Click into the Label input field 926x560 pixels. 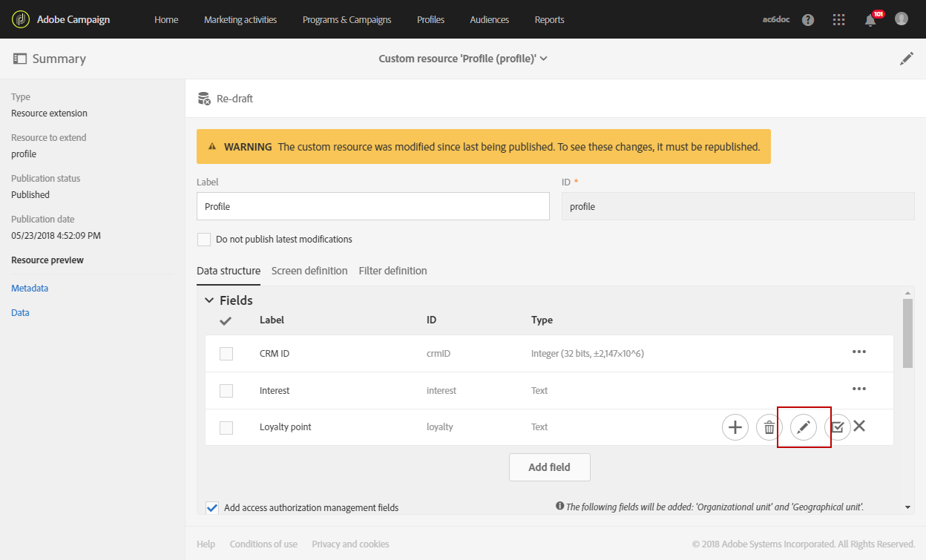coord(372,207)
